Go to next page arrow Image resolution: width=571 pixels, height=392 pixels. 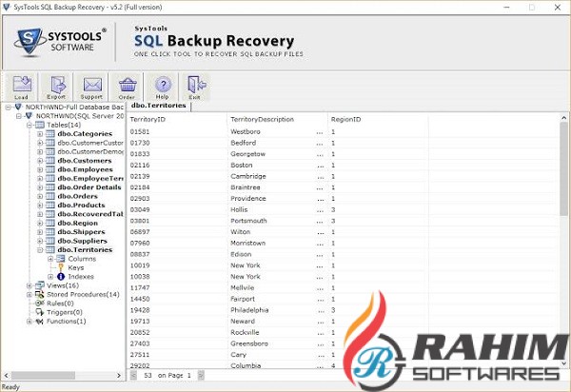(201, 375)
